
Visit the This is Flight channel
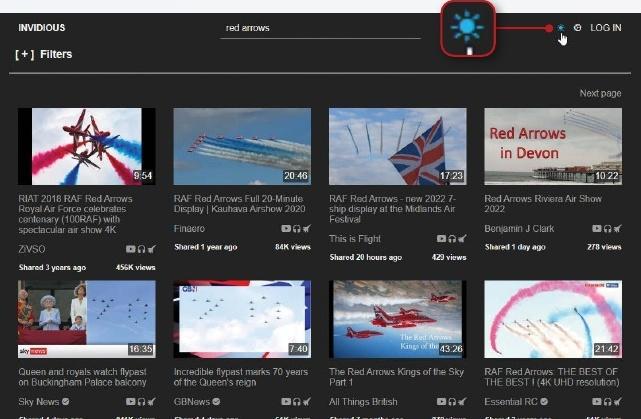tap(355, 239)
